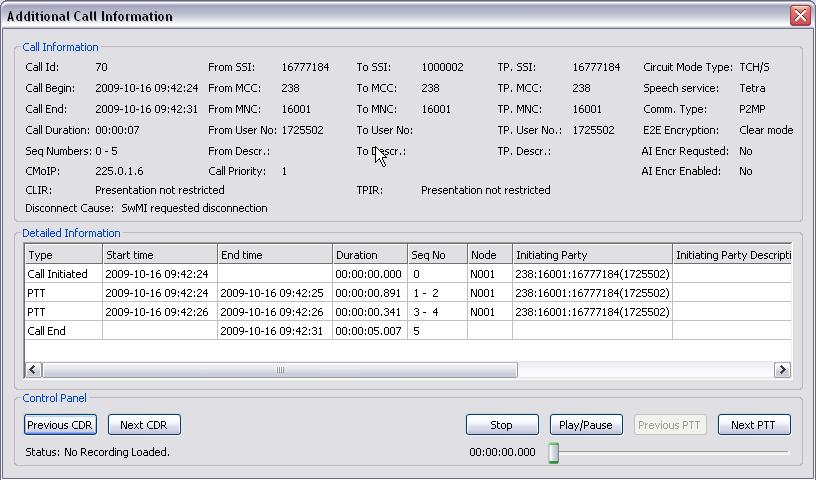This screenshot has width=816, height=480.
Task: Click the Circuit Mode Type value TCH/S
Action: point(755,67)
